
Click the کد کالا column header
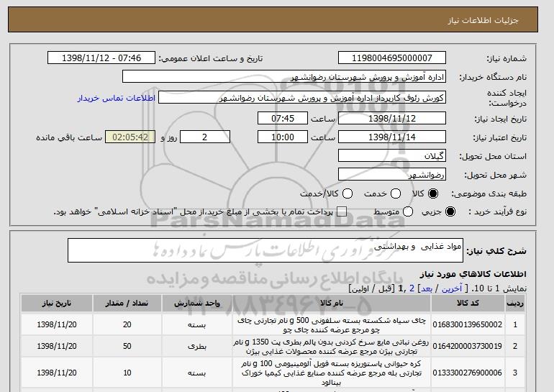(x=468, y=303)
